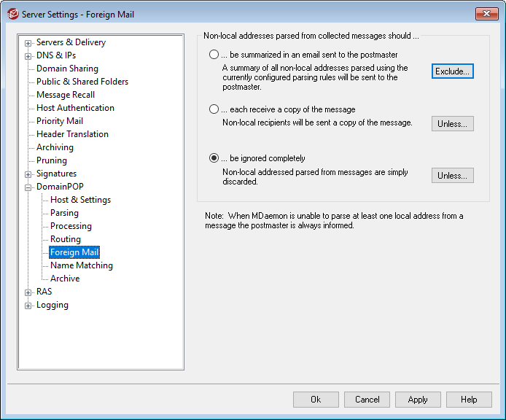Click the MDaemon app icon in title bar

(12, 15)
